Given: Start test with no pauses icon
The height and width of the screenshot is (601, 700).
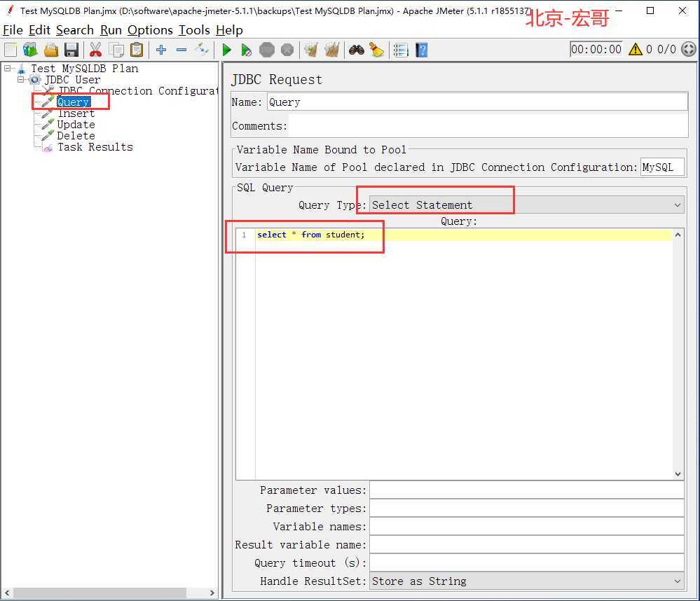Looking at the screenshot, I should [x=246, y=50].
